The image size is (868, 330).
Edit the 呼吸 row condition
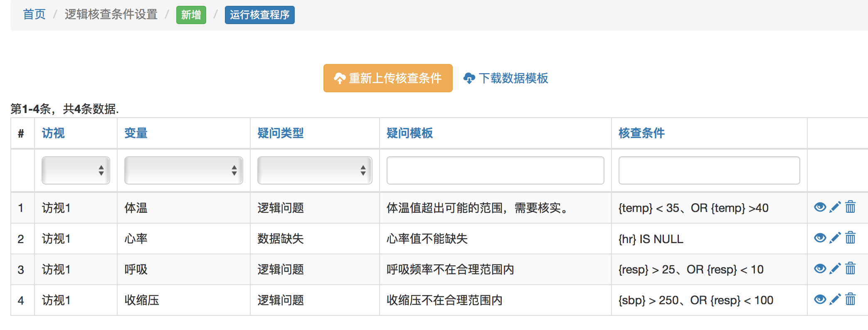coord(835,268)
